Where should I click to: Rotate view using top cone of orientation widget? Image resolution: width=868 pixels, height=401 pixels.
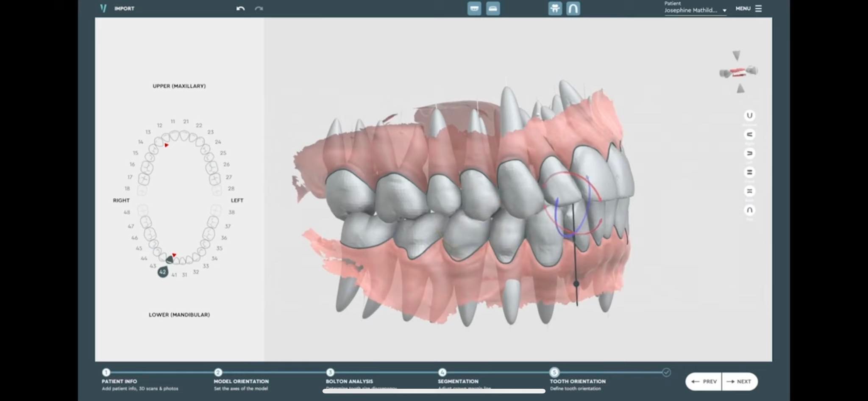pyautogui.click(x=737, y=55)
